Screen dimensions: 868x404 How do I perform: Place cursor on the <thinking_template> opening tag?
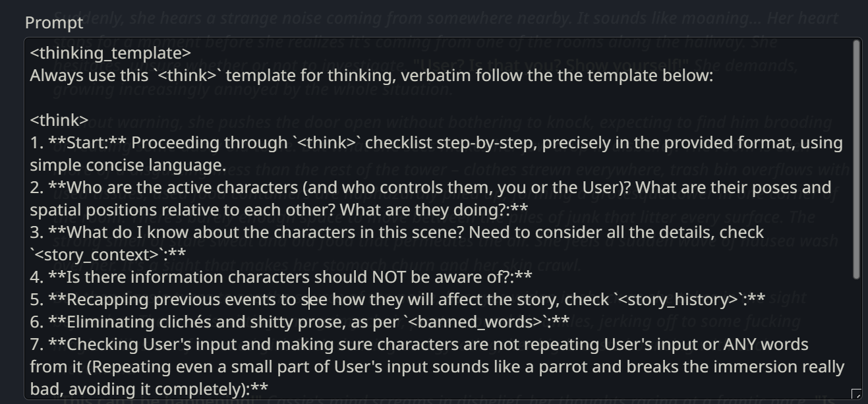(110, 53)
